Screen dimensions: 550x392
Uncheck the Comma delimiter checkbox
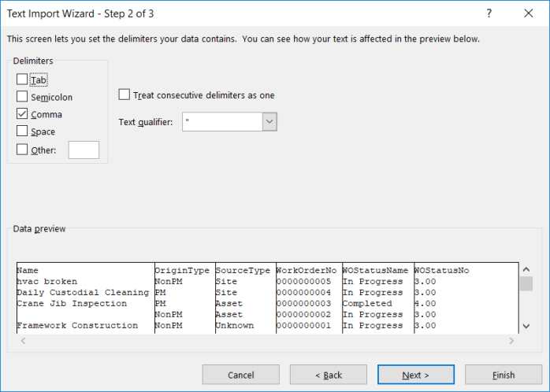point(22,113)
